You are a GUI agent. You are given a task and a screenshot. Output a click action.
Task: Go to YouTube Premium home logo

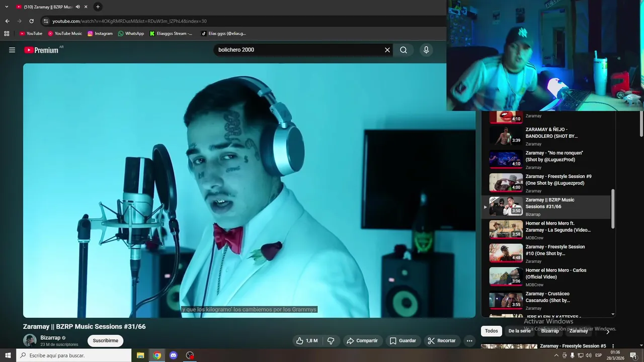[41, 50]
